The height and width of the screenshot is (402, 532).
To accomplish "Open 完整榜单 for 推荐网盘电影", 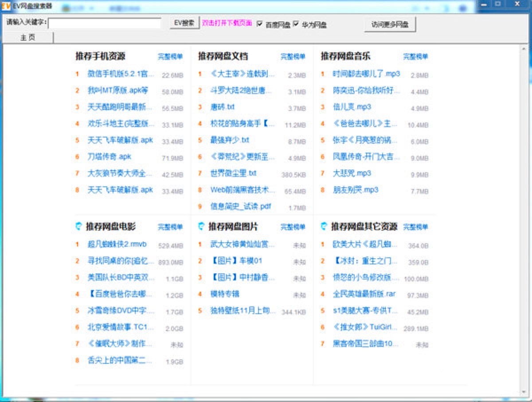I will pyautogui.click(x=170, y=227).
